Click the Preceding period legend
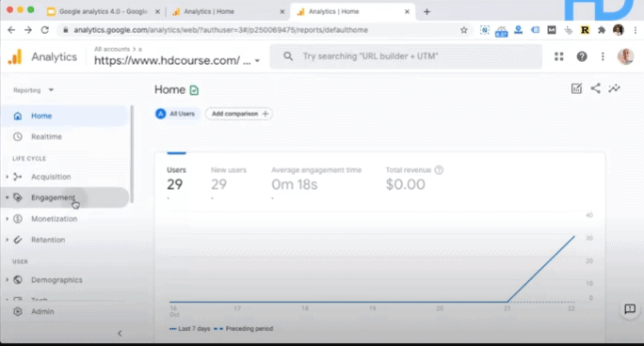Image resolution: width=644 pixels, height=346 pixels. [x=243, y=329]
